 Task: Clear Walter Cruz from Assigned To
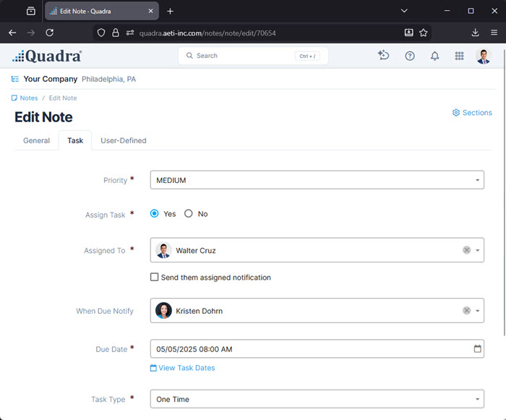click(466, 250)
